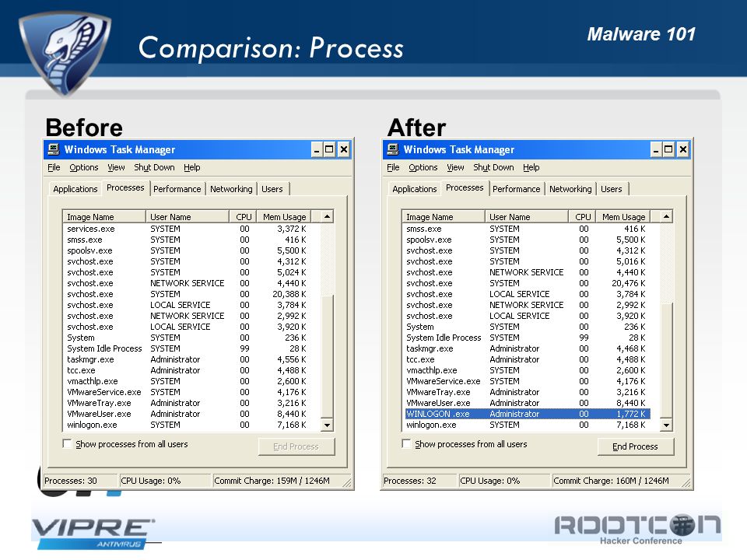This screenshot has height=560, width=747.
Task: Click the scrollbar thumb in After process list
Action: (667, 360)
